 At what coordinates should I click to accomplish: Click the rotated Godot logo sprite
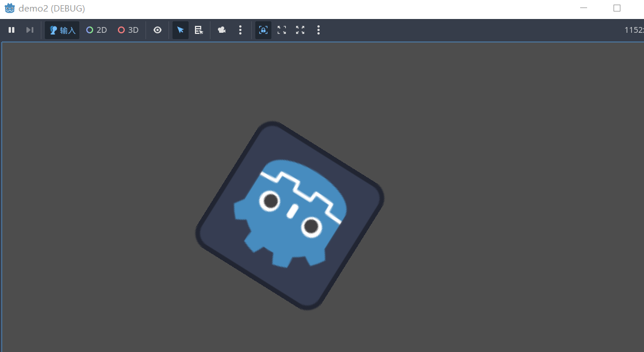coord(290,216)
